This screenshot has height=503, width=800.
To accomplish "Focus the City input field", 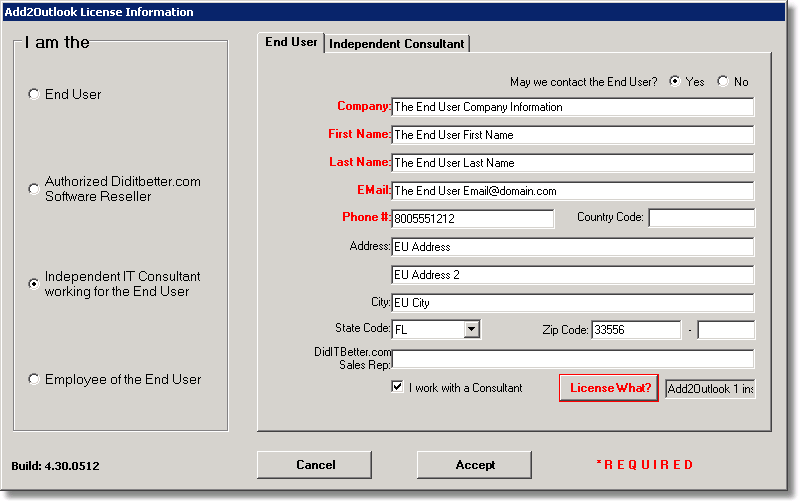I will pyautogui.click(x=572, y=303).
